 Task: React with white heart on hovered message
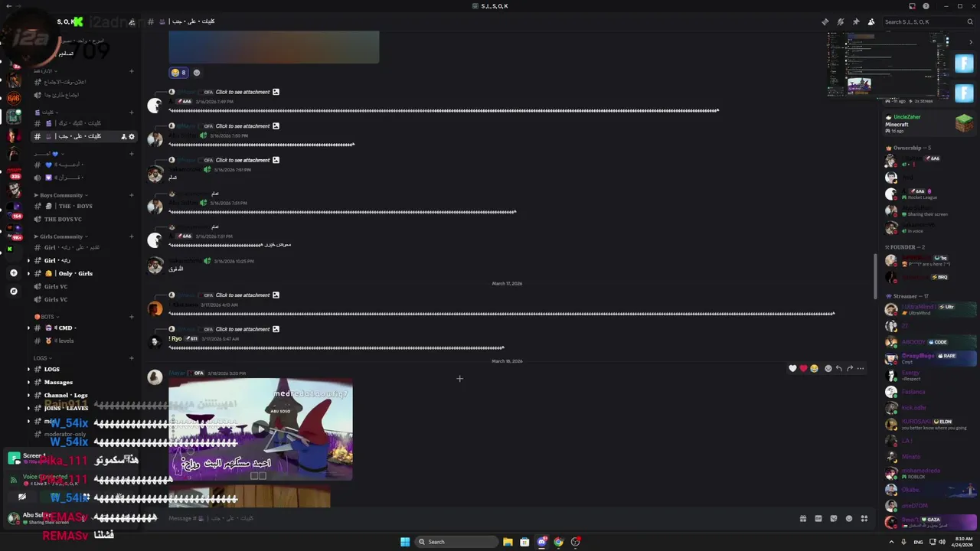[x=792, y=368]
